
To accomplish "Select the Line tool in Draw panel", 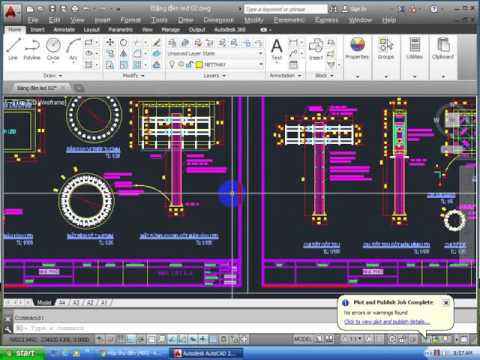I will coord(13,49).
